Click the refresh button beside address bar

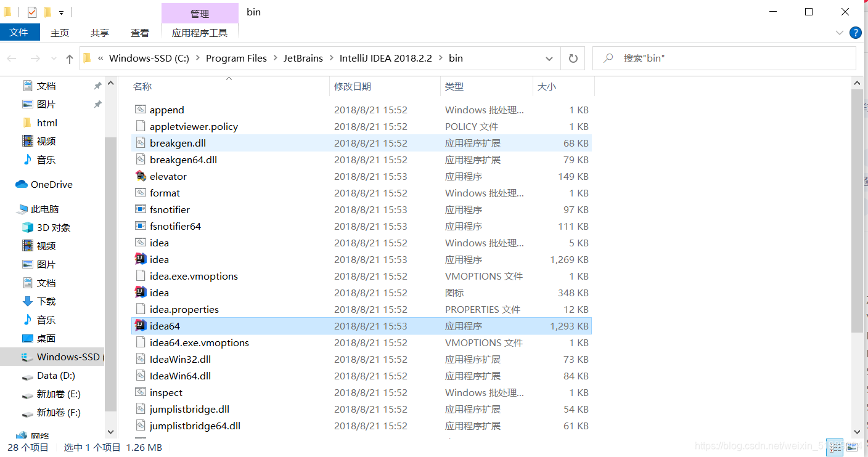(x=573, y=59)
